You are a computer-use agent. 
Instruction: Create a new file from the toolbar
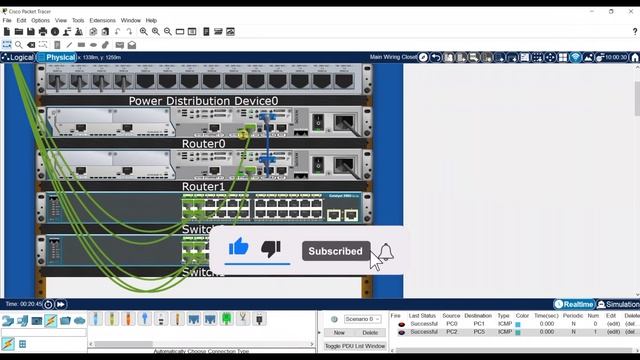click(7, 31)
